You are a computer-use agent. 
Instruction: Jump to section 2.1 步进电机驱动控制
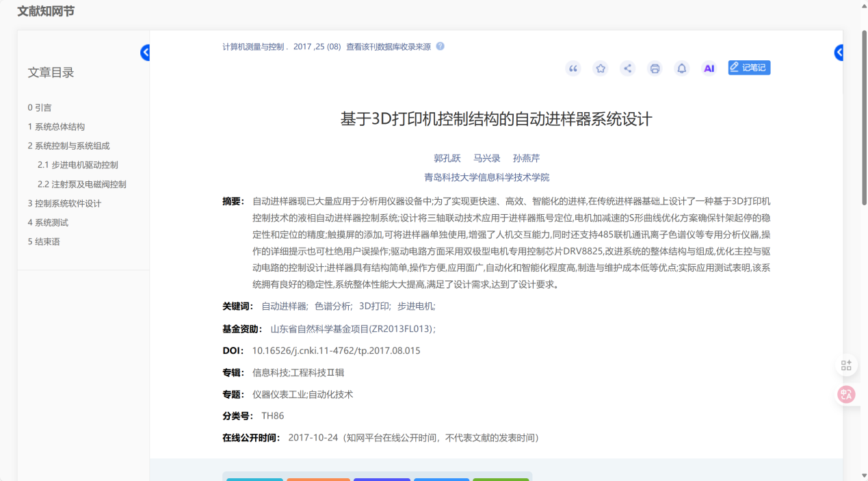(77, 165)
